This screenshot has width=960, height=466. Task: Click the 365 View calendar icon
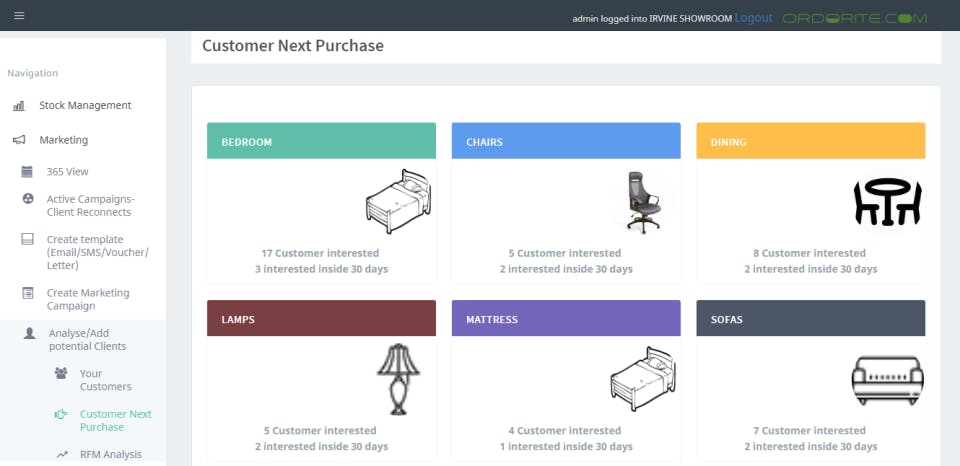(28, 172)
